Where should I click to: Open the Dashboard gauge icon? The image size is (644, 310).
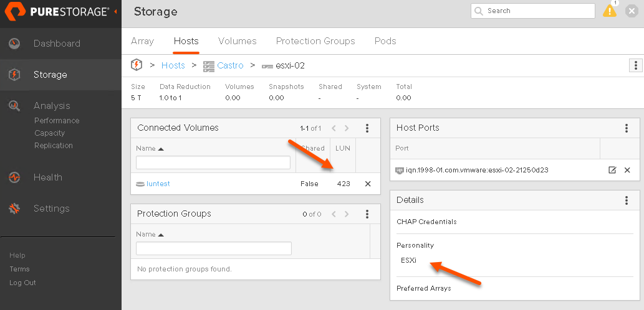pos(14,44)
